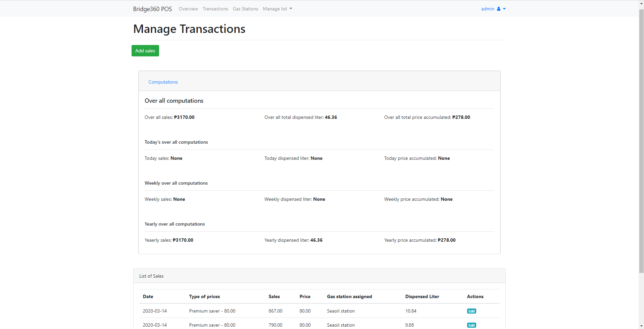Click the Over all computations heading
This screenshot has width=644, height=329.
[174, 101]
